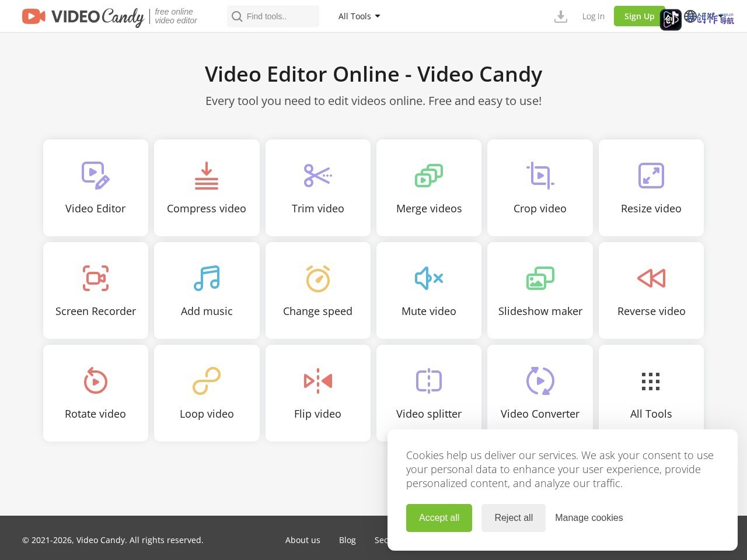Expand the All Tools header dropdown

pyautogui.click(x=359, y=16)
